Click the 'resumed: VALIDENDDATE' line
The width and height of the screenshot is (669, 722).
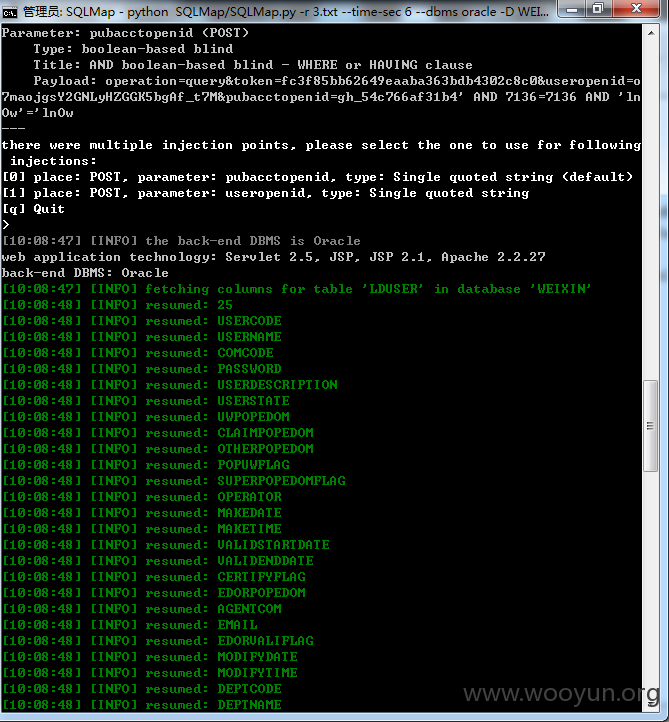coord(158,561)
